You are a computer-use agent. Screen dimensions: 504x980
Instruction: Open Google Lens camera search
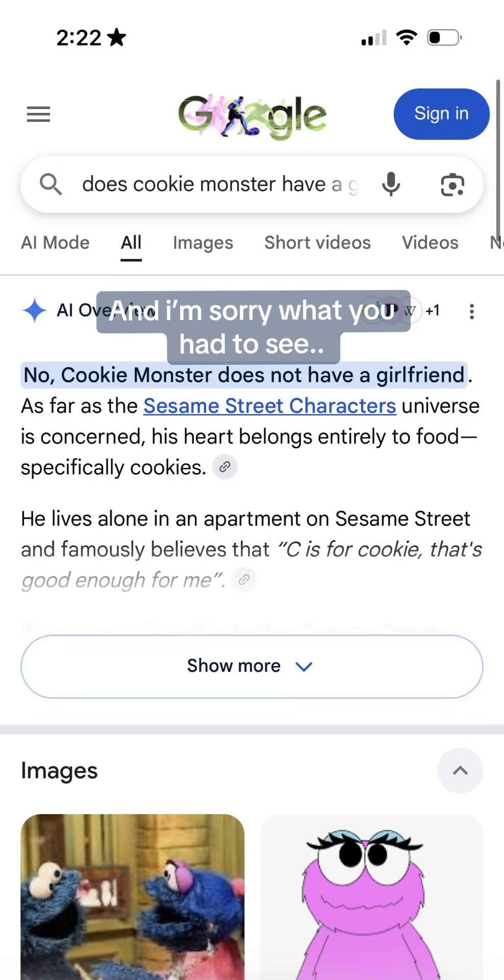[x=452, y=185]
